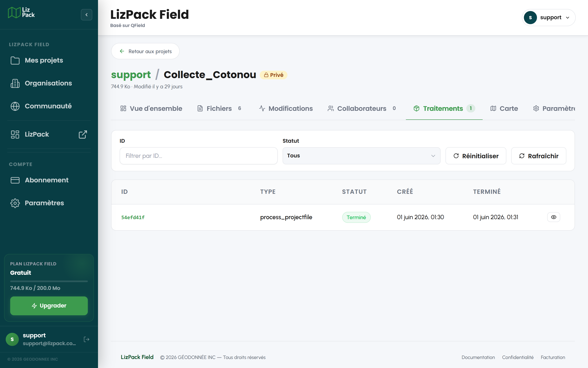Click the Abonnement card icon
Screen dimensions: 588x368
[15, 180]
